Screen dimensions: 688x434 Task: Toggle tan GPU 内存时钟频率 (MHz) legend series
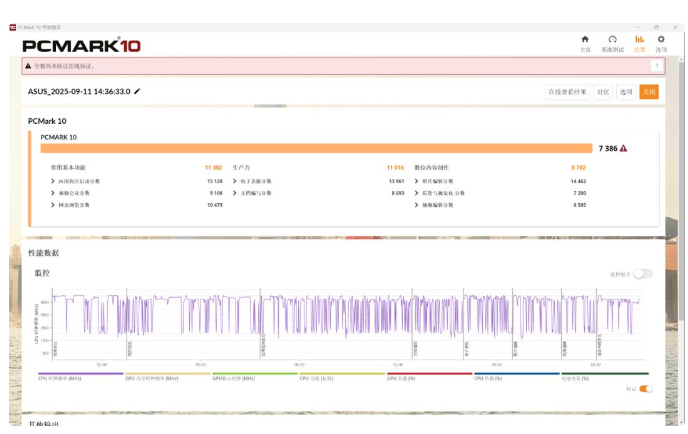point(168,376)
